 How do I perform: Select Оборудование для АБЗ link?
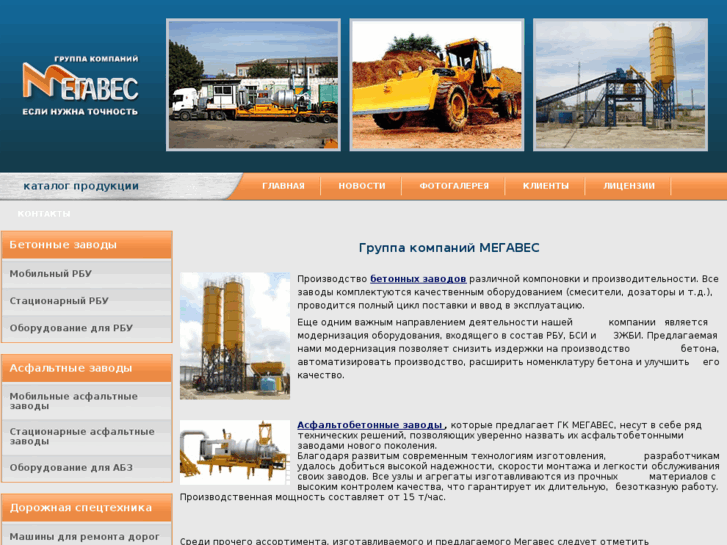(x=87, y=468)
